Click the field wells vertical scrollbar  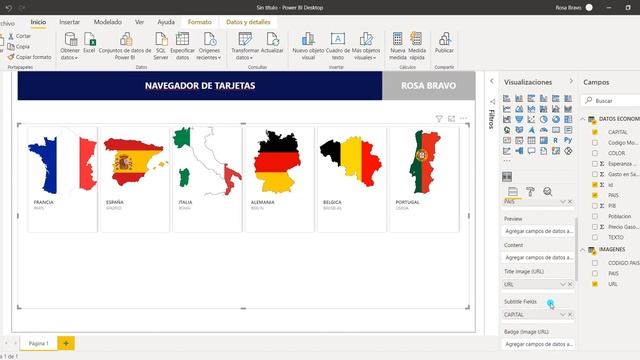tap(576, 249)
